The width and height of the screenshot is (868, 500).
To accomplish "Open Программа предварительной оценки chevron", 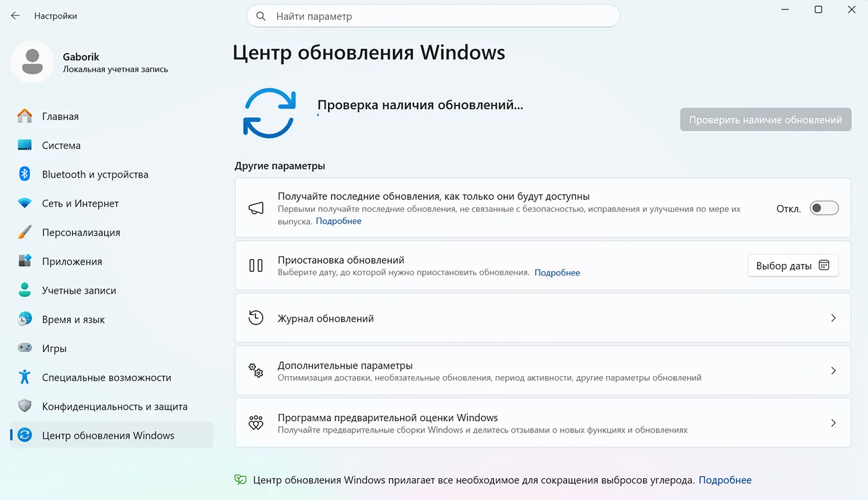I will tap(833, 423).
